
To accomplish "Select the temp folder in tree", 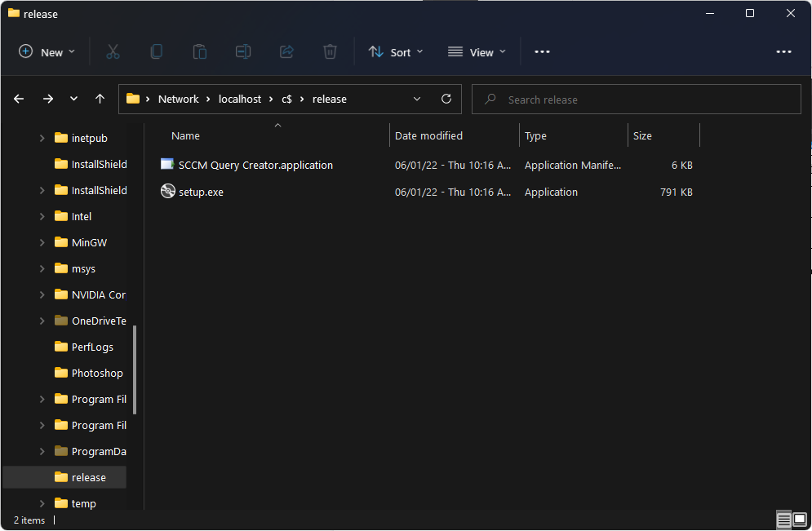I will tap(83, 503).
